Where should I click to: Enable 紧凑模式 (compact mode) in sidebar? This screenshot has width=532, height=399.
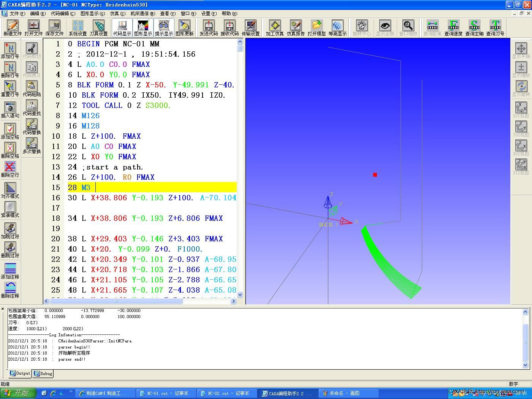point(10,209)
